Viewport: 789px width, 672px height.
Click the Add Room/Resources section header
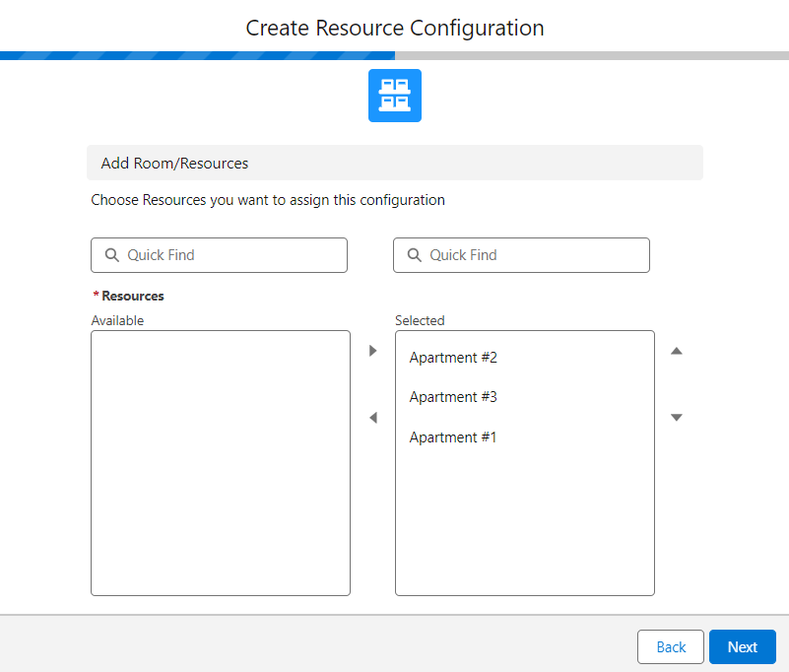click(x=394, y=163)
